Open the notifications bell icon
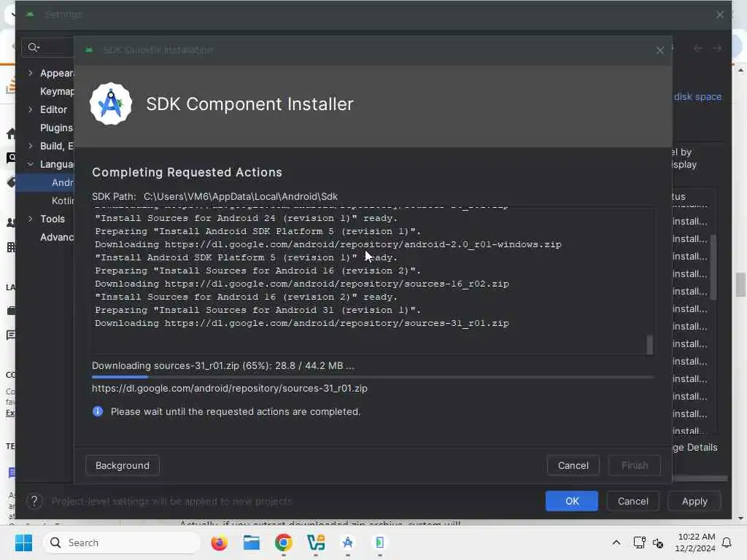Viewport: 747px width, 560px height. tap(727, 542)
